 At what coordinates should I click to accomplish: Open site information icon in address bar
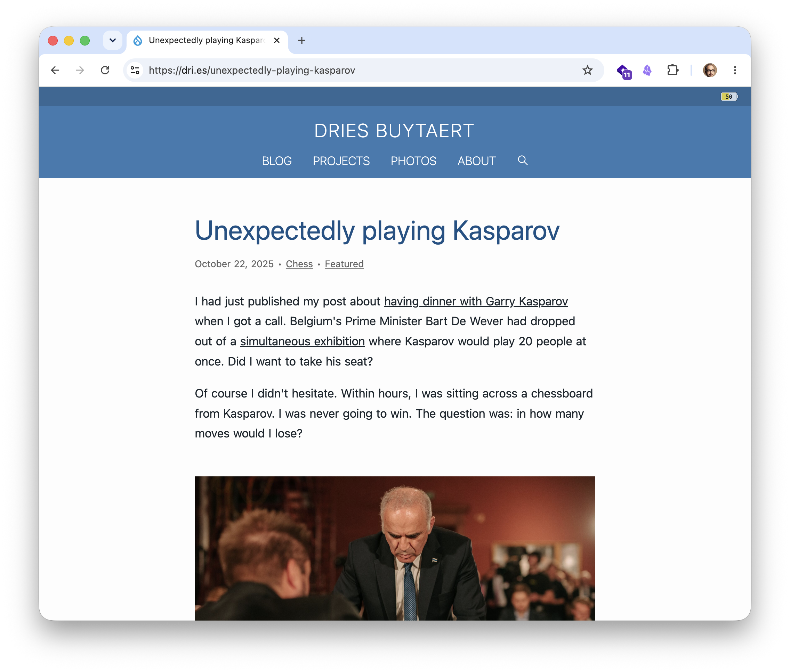[135, 70]
